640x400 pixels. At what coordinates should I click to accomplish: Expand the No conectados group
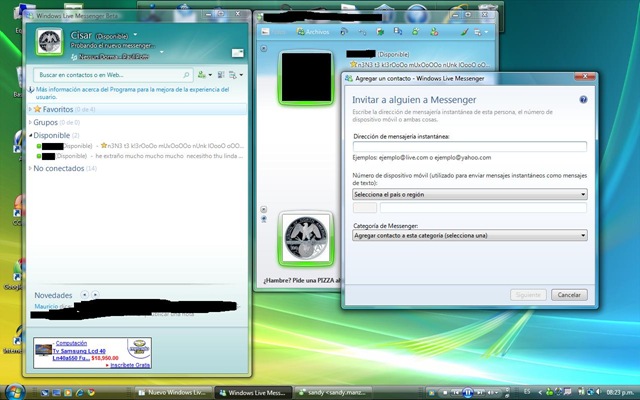click(30, 168)
